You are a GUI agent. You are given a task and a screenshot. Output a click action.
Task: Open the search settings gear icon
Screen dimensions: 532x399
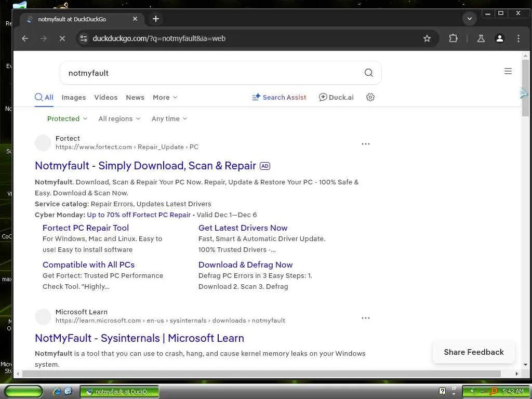(x=370, y=97)
